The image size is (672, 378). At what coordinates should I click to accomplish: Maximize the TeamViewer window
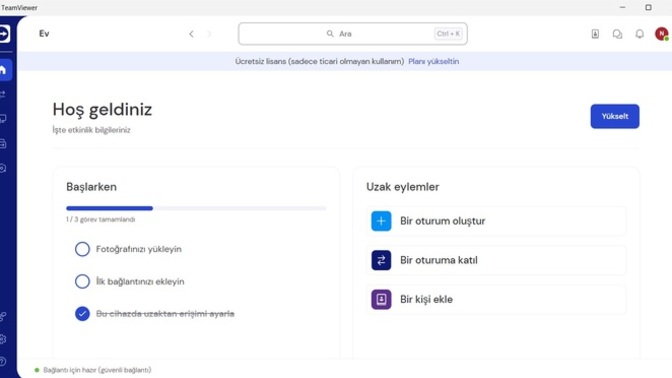click(x=648, y=7)
